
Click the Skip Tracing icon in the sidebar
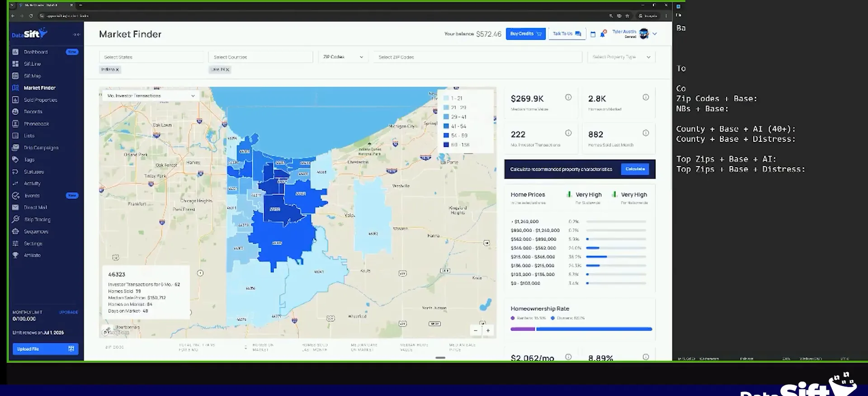pos(15,219)
